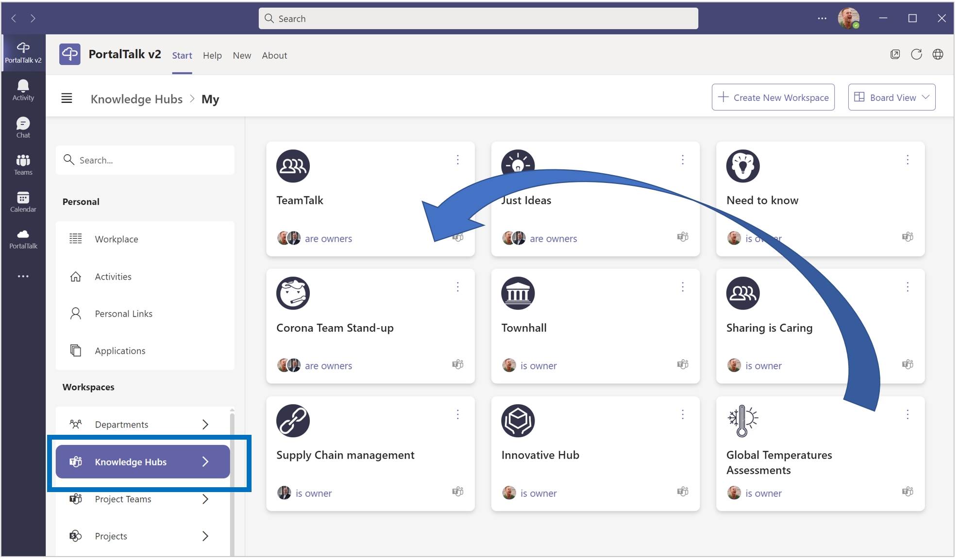This screenshot has width=959, height=560.
Task: Open the TeamTalk workspace title
Action: pyautogui.click(x=300, y=200)
